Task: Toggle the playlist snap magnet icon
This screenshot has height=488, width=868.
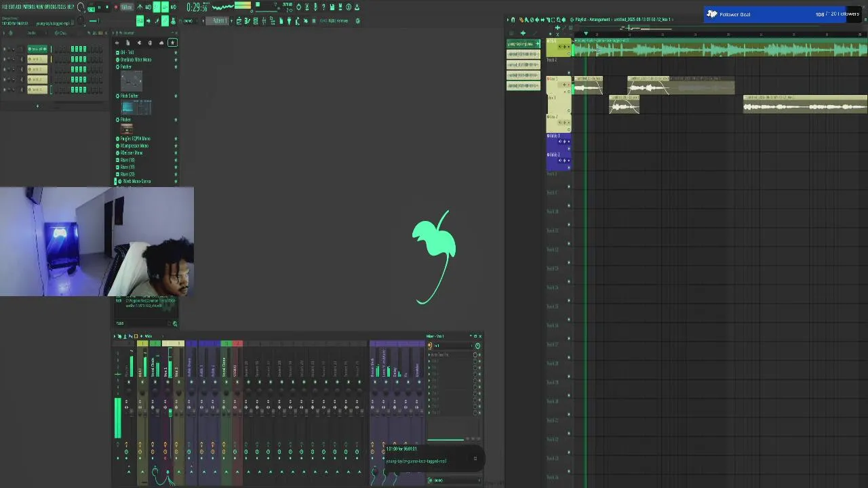Action: [513, 20]
